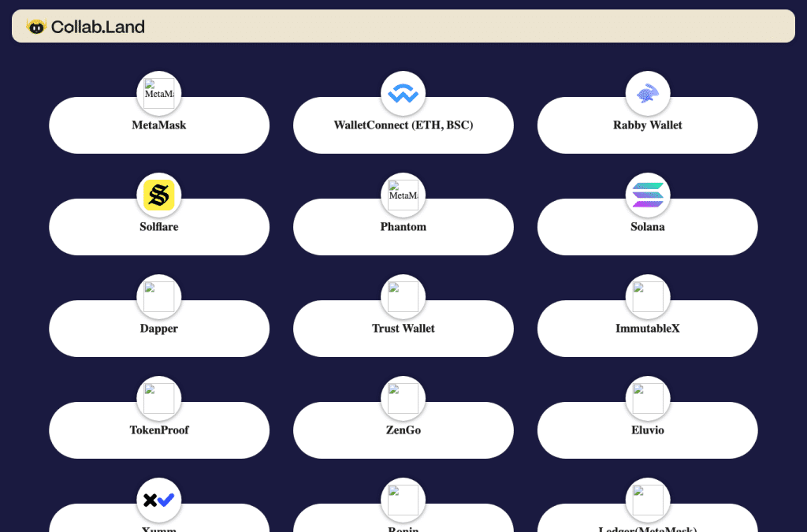
Task: Click the Phantom wallet icon
Action: tap(403, 195)
